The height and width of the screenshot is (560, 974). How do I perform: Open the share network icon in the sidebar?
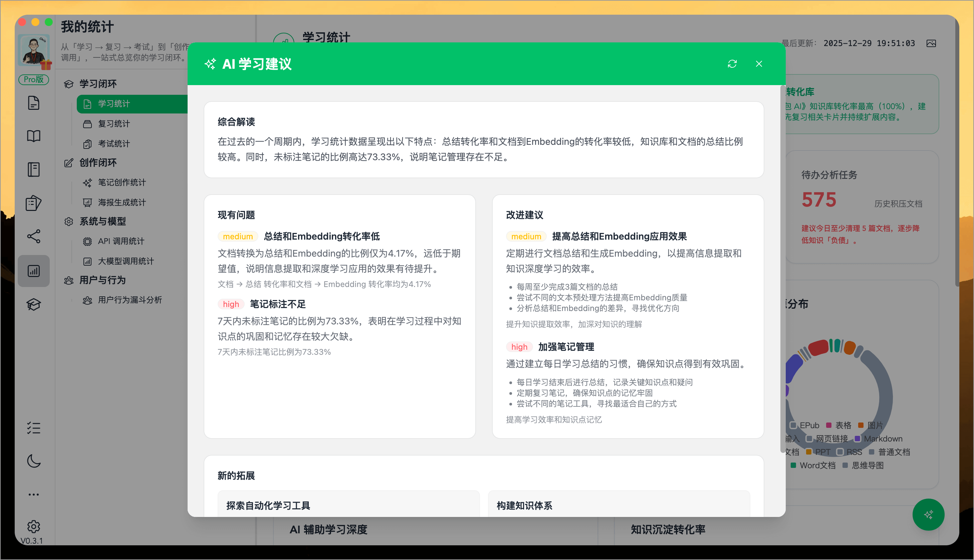(34, 237)
